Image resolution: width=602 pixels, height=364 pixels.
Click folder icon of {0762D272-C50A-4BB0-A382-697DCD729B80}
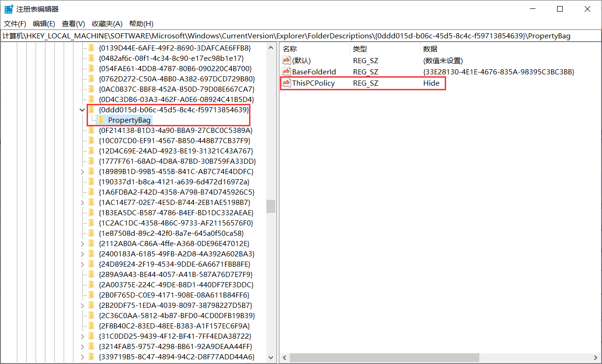click(92, 79)
